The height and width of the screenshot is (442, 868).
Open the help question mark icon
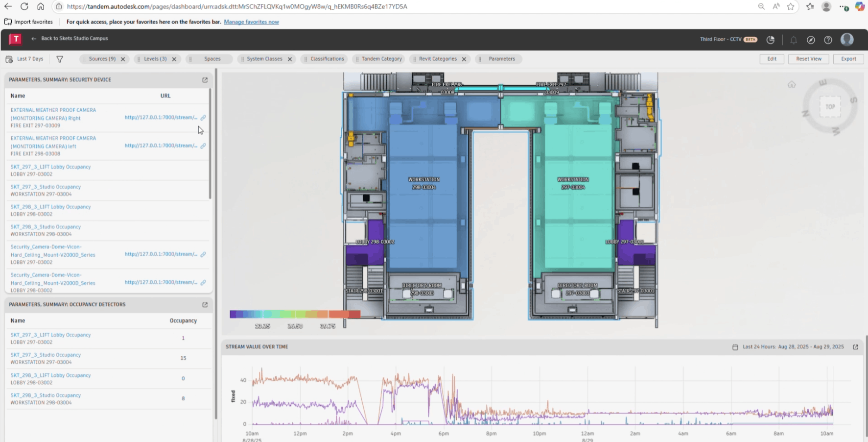point(828,40)
